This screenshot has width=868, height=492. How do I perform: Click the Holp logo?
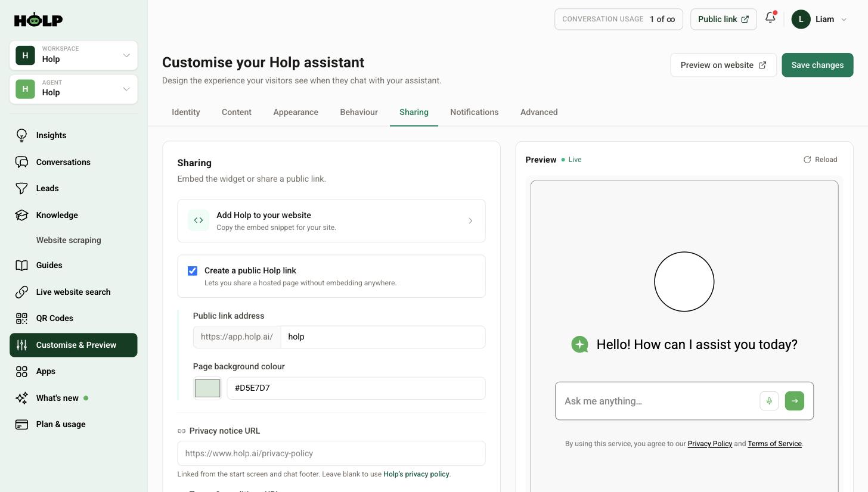click(38, 20)
